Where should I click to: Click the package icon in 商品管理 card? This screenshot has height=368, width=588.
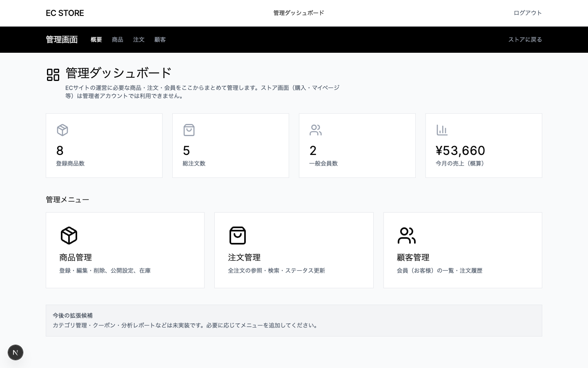[69, 236]
